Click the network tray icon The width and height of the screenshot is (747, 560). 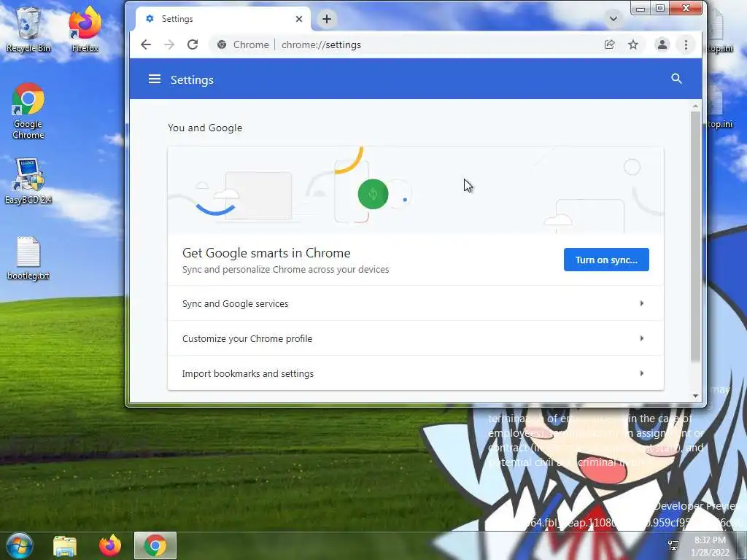[673, 545]
